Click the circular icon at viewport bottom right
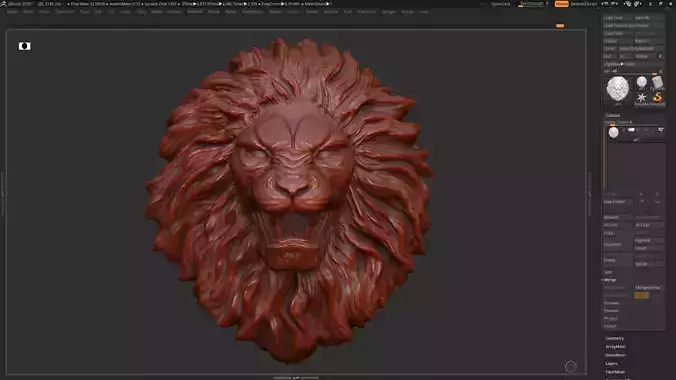The height and width of the screenshot is (380, 676). [570, 366]
